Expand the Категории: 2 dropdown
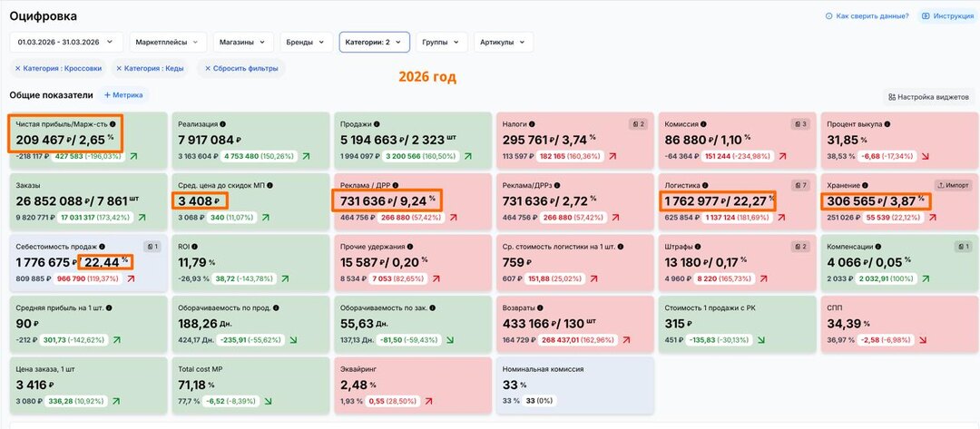 (x=375, y=43)
